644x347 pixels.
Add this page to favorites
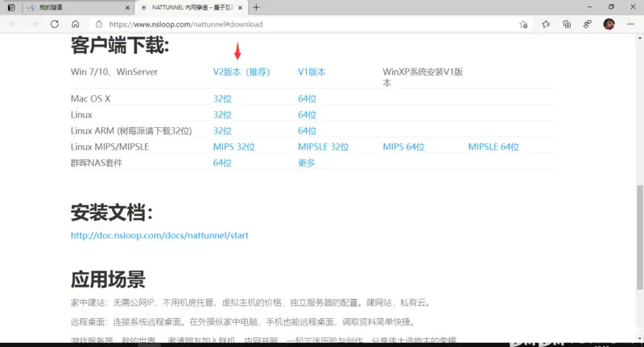[523, 24]
